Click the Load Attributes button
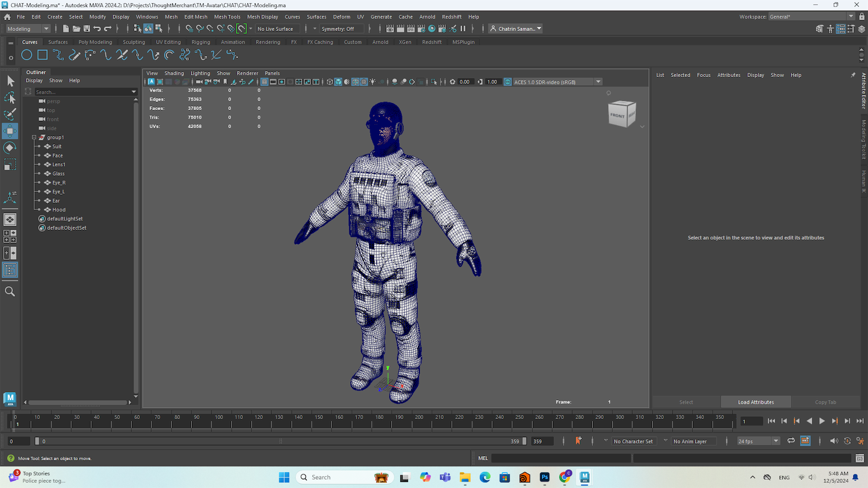 pyautogui.click(x=756, y=402)
